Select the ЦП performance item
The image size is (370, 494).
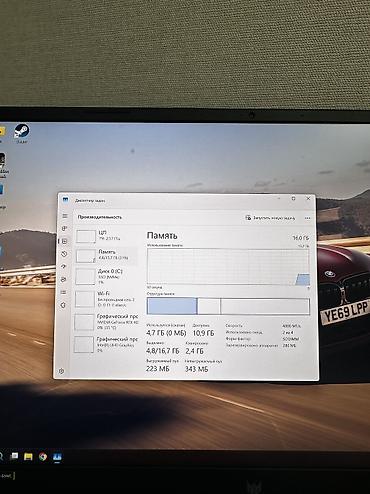coord(106,235)
